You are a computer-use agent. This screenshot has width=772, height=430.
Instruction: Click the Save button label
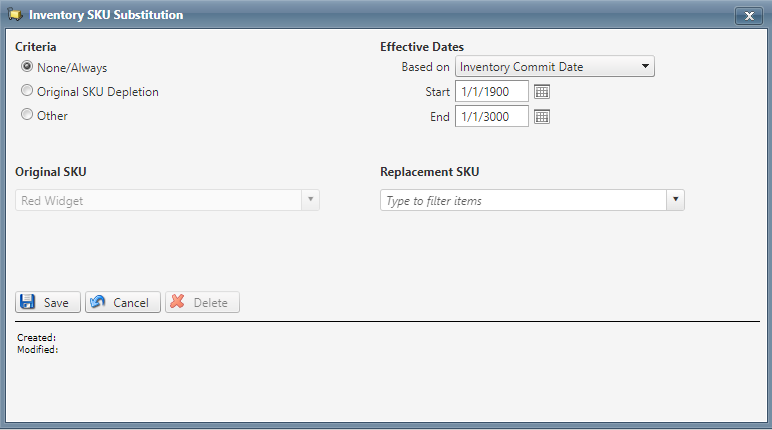tap(56, 302)
